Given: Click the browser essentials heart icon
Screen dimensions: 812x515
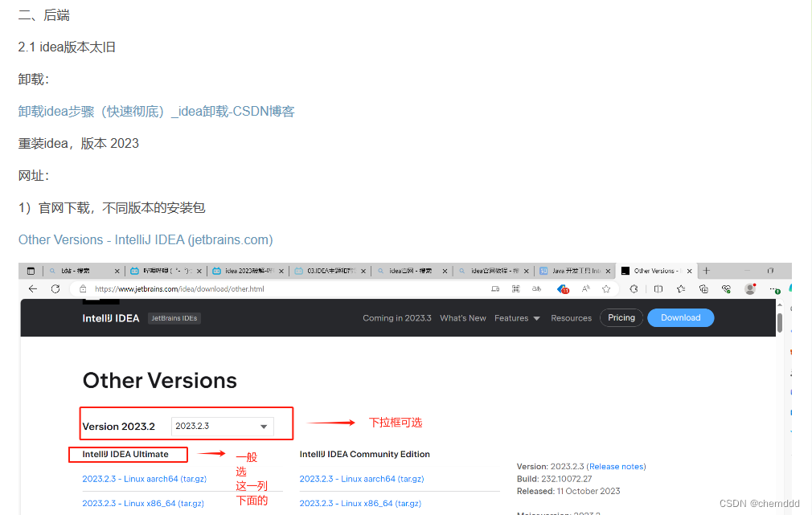Looking at the screenshot, I should [726, 288].
